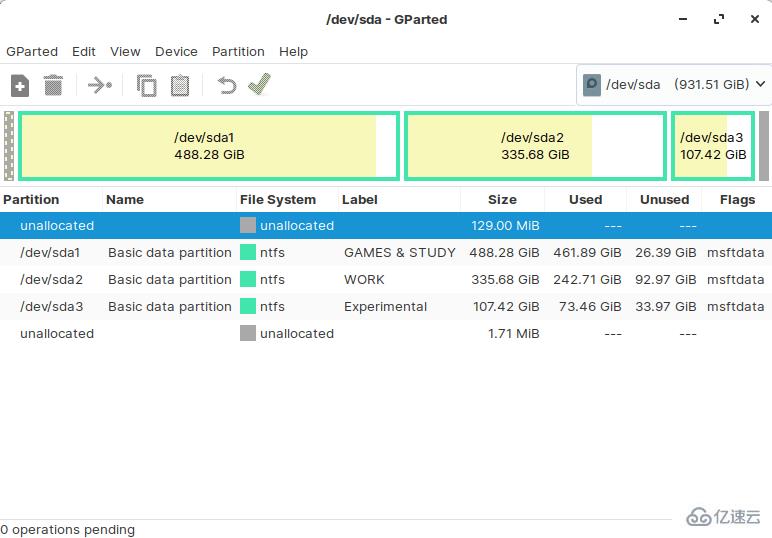Click the 107.42 GiB size cell
The image size is (772, 538).
pos(506,307)
